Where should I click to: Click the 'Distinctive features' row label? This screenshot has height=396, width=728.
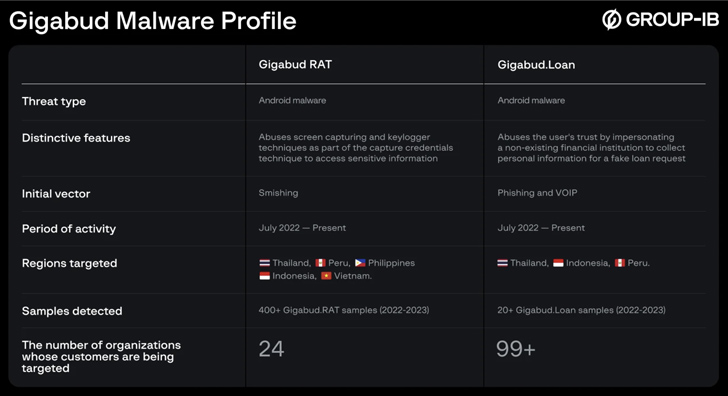[x=76, y=138]
